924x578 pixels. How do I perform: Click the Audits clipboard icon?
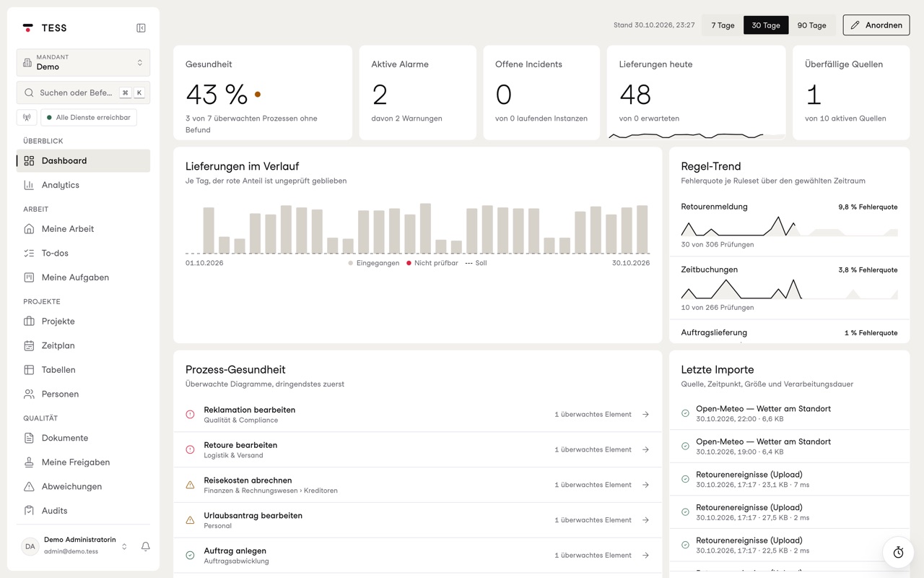(29, 511)
